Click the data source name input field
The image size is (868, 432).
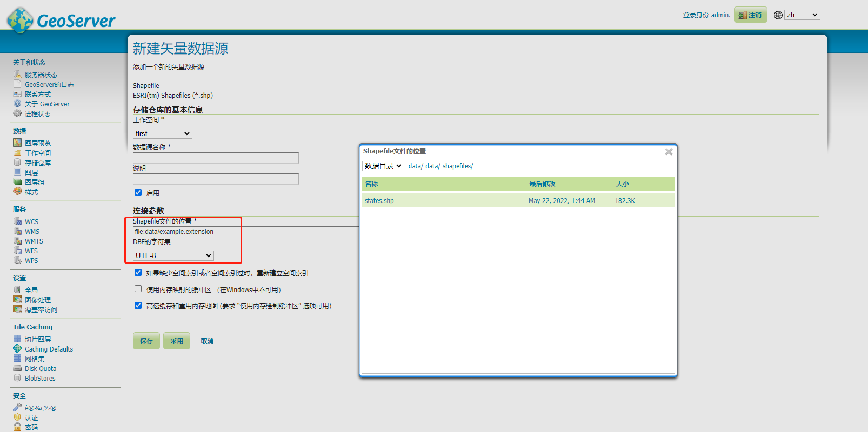tap(216, 158)
